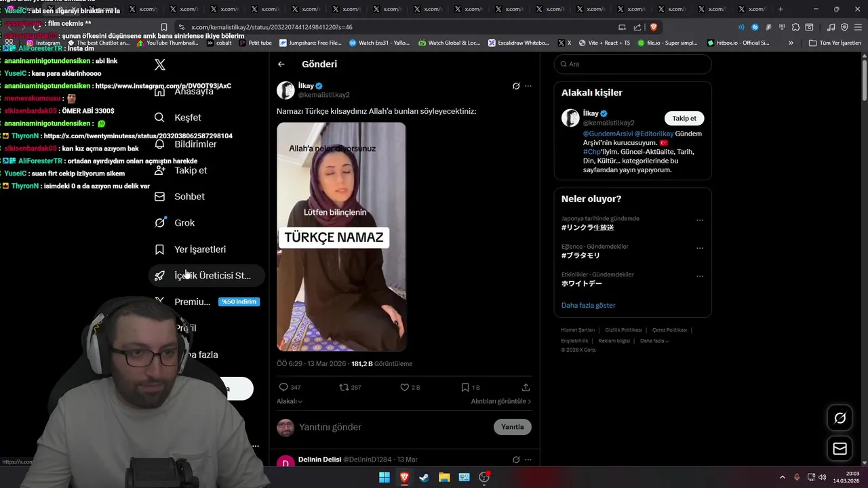Viewport: 868px width, 488px height.
Task: Open the three-dot menu on İlkay's post
Action: (x=528, y=86)
